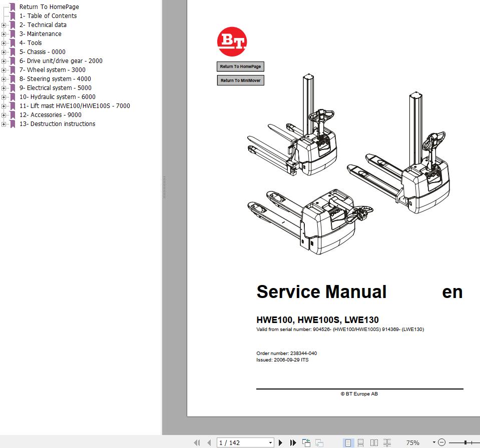The height and width of the screenshot is (448, 480).
Task: Enable continuous scrolling page layout
Action: click(360, 442)
